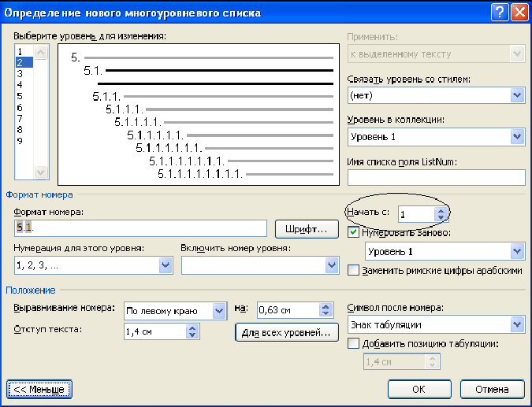Click the Отступ текста 1,4 см field
This screenshot has height=407, width=532.
pos(155,331)
